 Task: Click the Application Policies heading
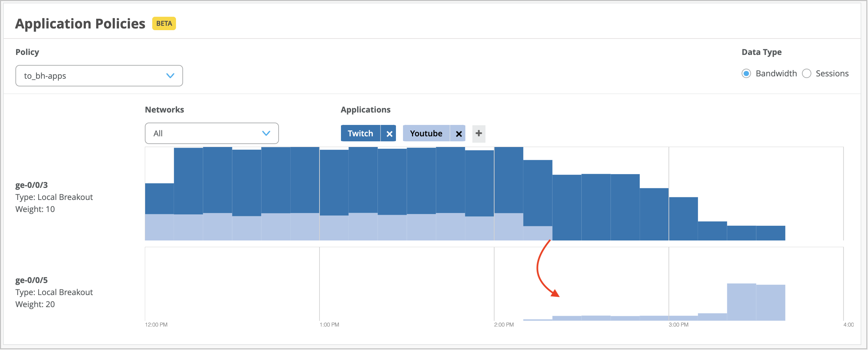click(x=80, y=23)
